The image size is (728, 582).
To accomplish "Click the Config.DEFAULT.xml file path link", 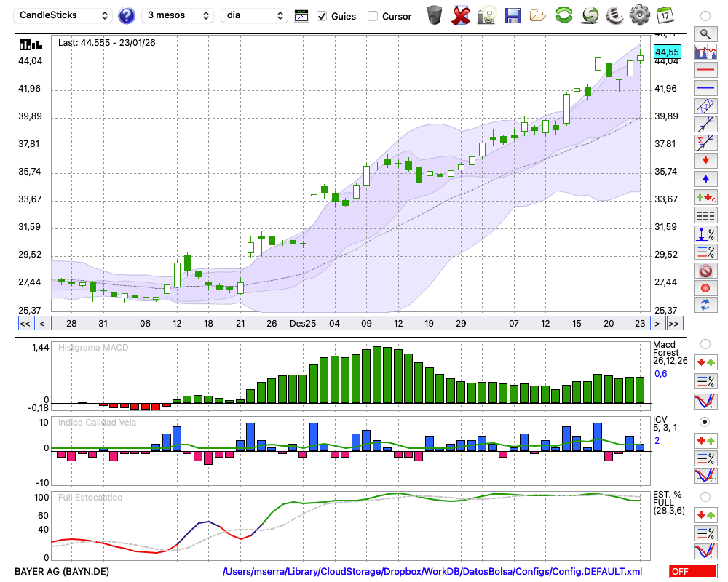I will coord(432,572).
